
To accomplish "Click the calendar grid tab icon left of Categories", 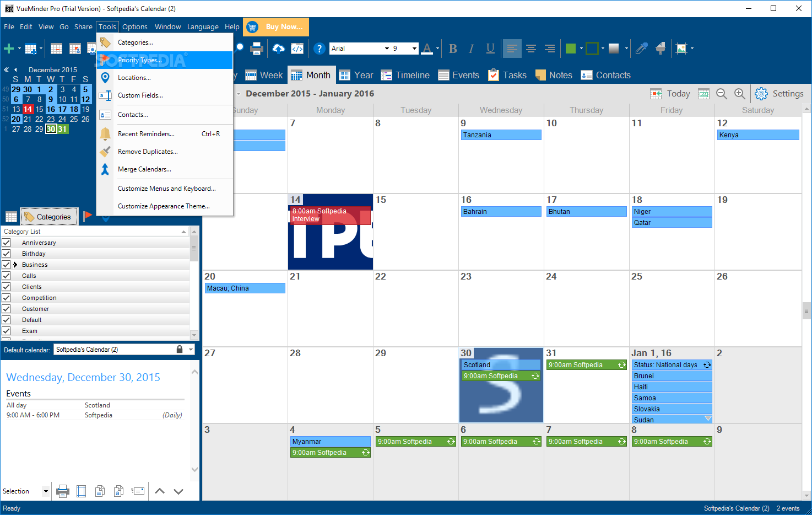I will 11,217.
